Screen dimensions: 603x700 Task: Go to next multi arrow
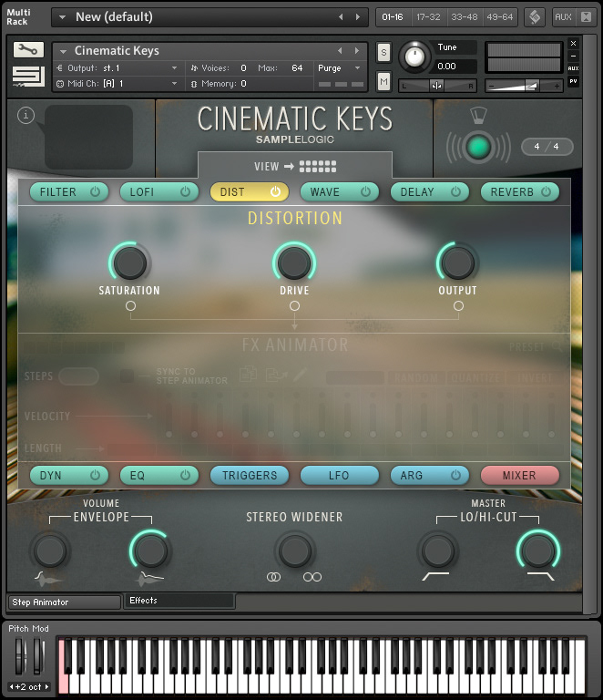click(358, 17)
